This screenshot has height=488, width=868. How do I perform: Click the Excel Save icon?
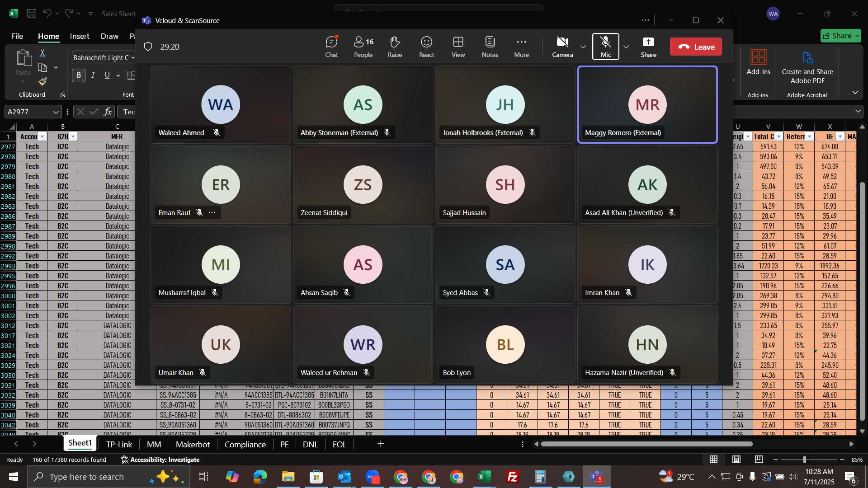point(32,14)
